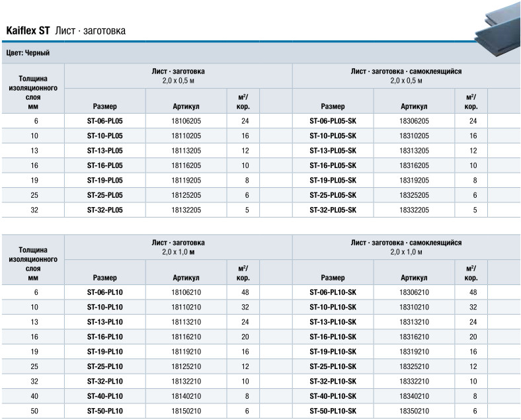Click size code ST-06-PL05-SK
The image size is (521, 420).
coord(333,121)
